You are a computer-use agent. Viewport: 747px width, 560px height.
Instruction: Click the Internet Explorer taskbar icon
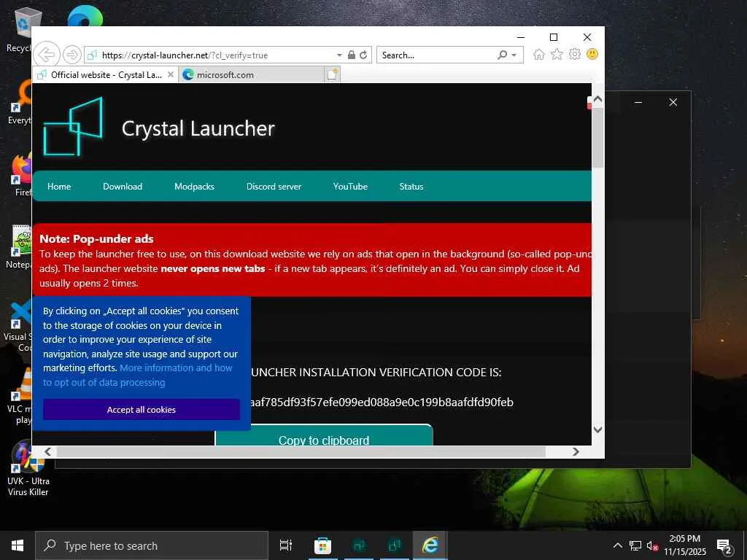[x=430, y=545]
